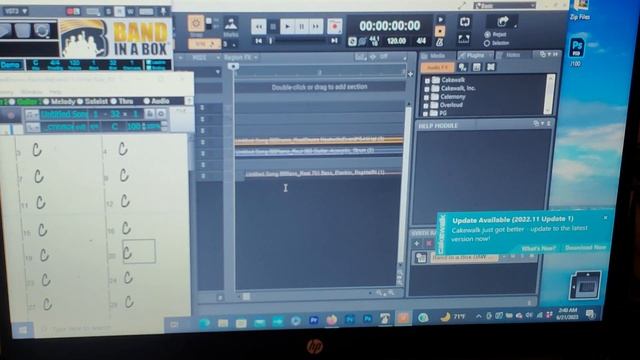Click the W automation write button

pos(130,11)
